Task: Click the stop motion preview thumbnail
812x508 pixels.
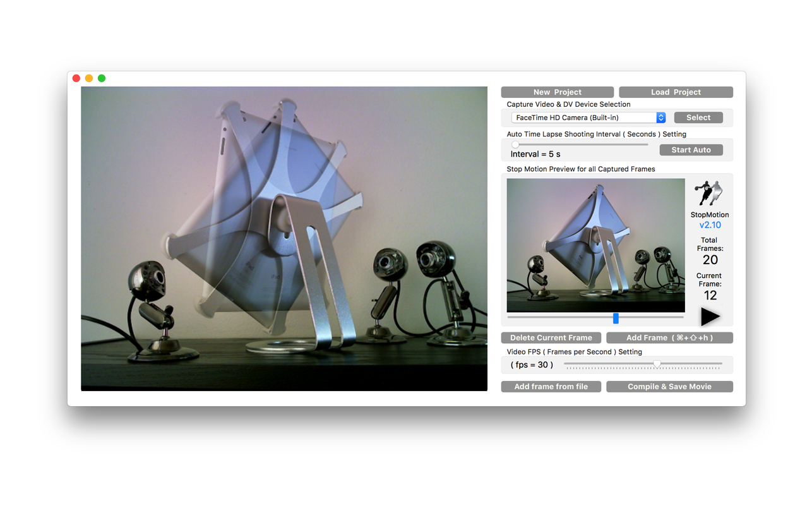Action: [x=595, y=245]
